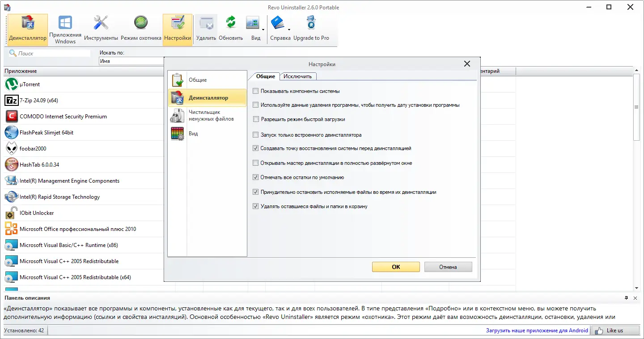Open Вид category in settings sidebar
Image resolution: width=644 pixels, height=339 pixels.
click(x=207, y=133)
